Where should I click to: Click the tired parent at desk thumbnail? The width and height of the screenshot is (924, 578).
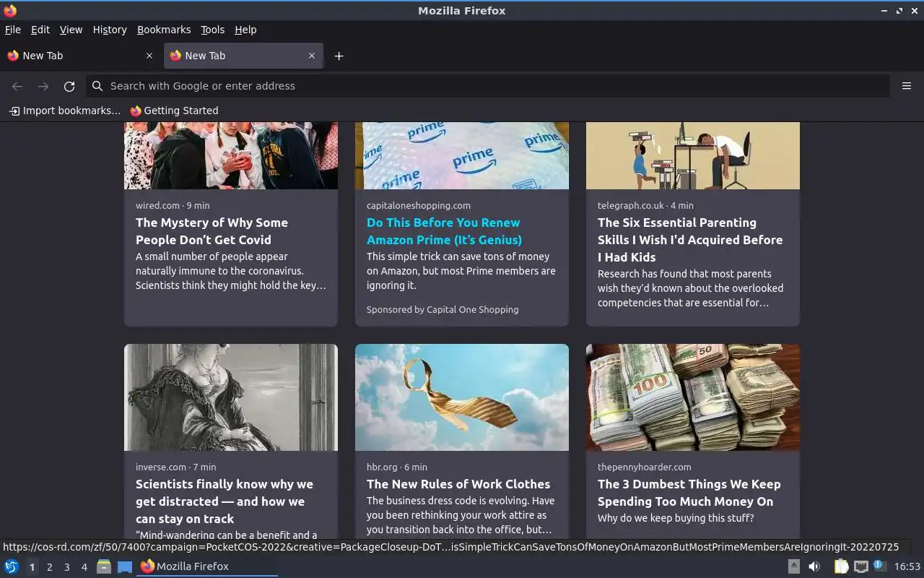pyautogui.click(x=693, y=155)
